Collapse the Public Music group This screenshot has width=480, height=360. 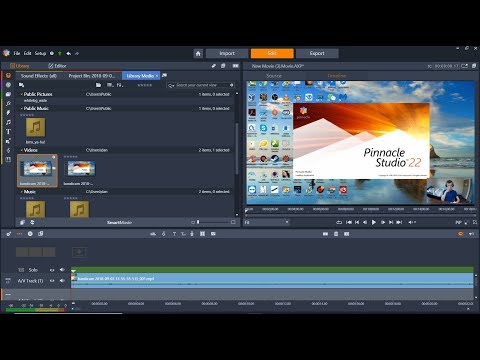21,108
